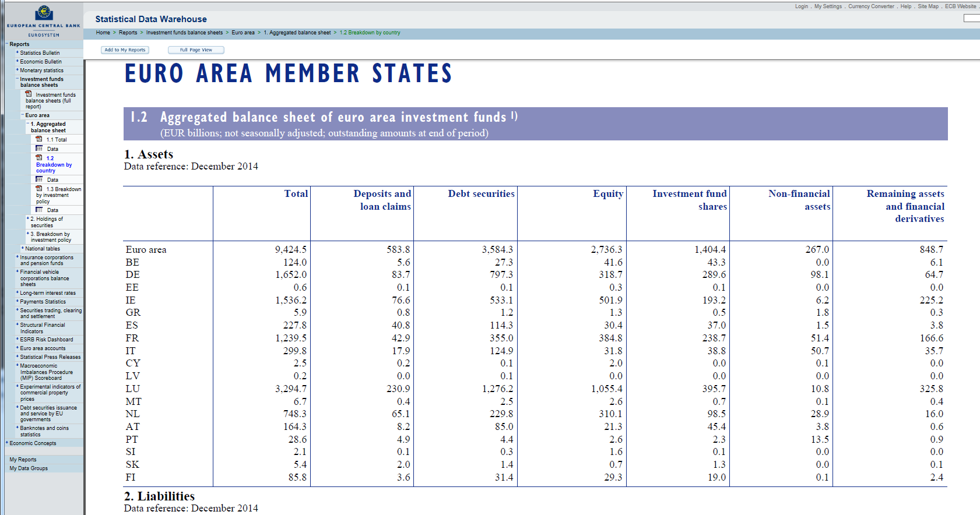Open PDF icon for Investment funds full report
Image resolution: width=980 pixels, height=515 pixels.
click(29, 94)
